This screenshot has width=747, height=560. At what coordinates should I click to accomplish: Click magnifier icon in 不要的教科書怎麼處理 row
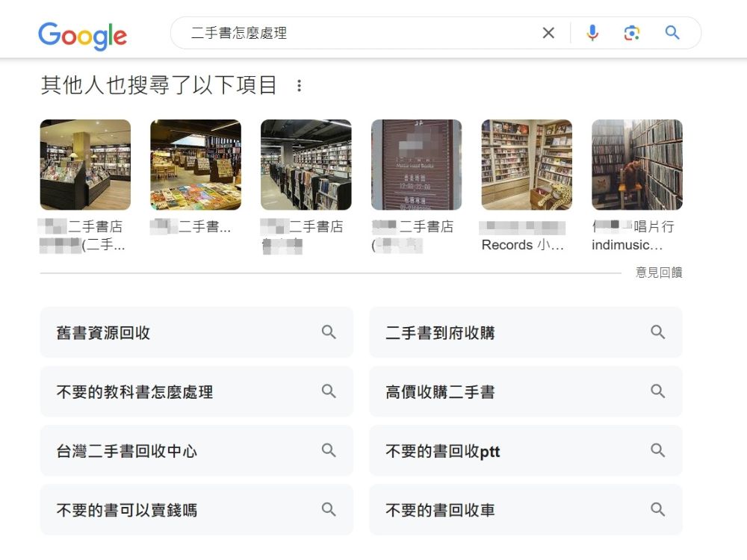(329, 391)
